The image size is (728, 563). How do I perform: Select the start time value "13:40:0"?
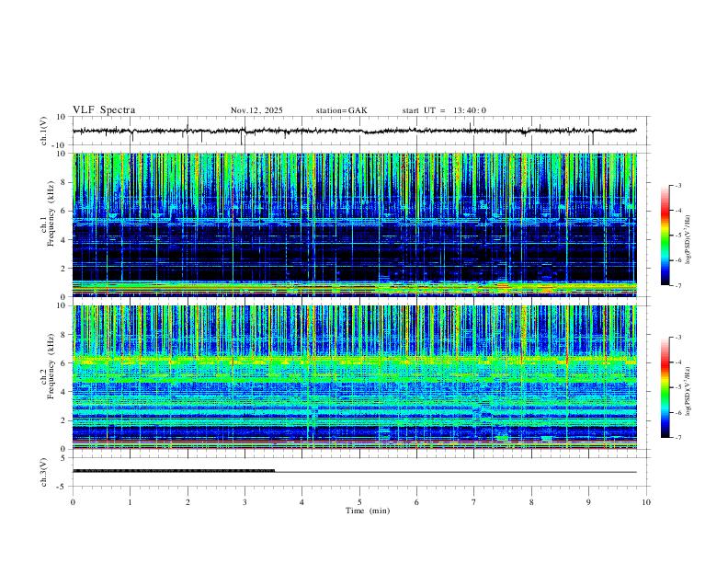point(470,110)
